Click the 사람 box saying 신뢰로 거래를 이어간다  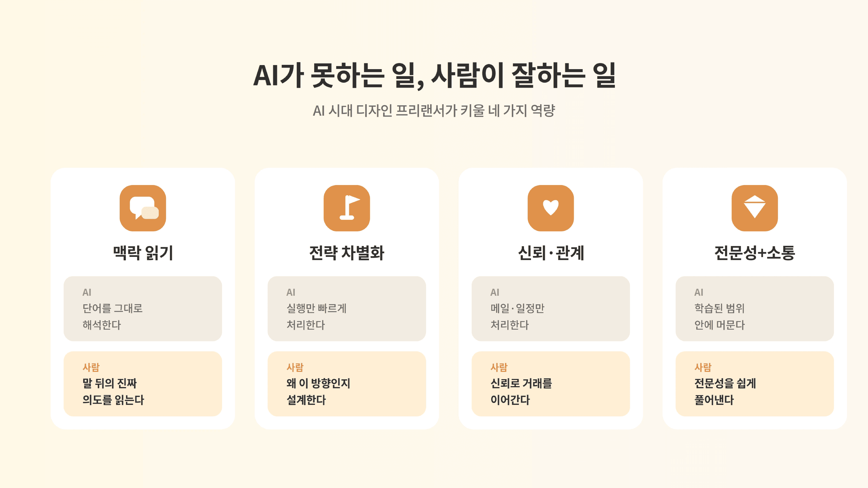tap(551, 384)
